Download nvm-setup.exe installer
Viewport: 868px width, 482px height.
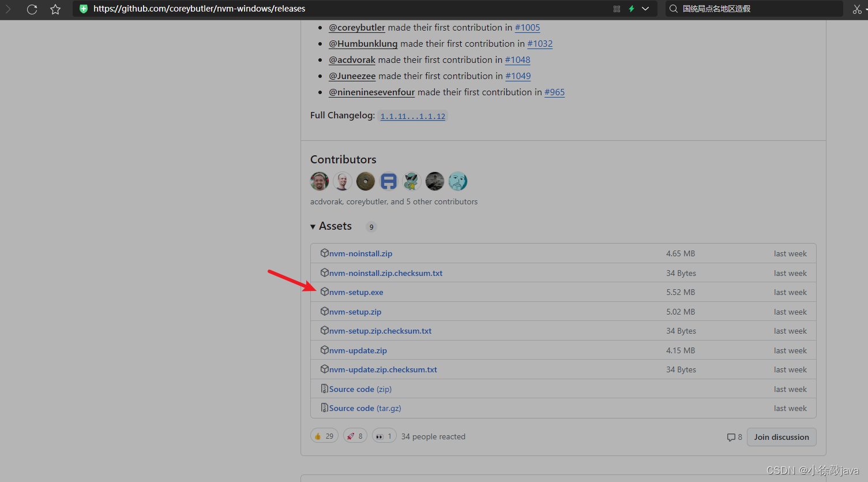[x=356, y=292]
